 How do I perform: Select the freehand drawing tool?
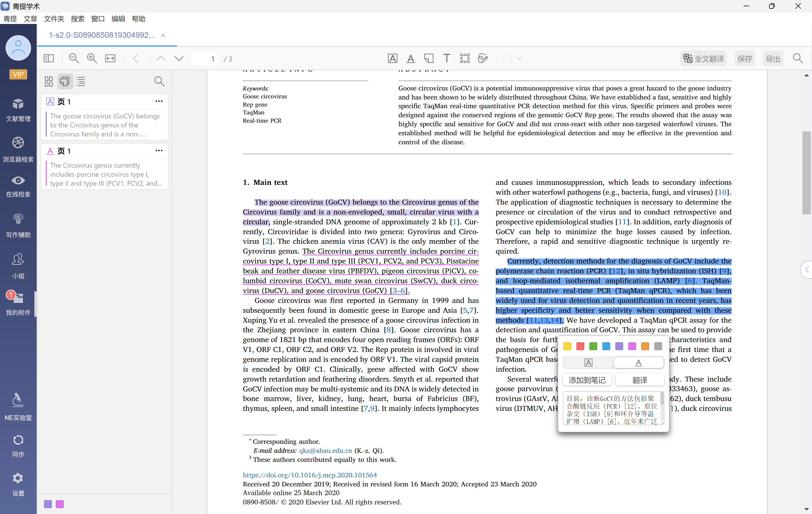(483, 58)
